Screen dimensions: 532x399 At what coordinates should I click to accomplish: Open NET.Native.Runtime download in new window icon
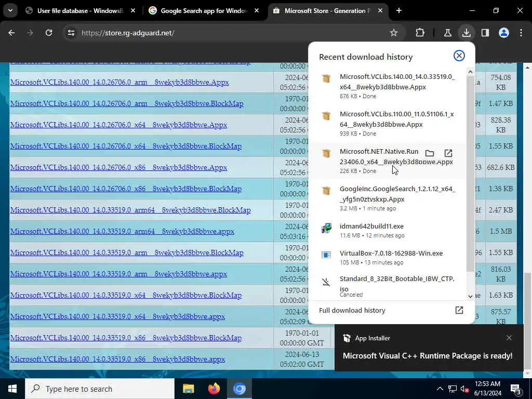point(448,153)
